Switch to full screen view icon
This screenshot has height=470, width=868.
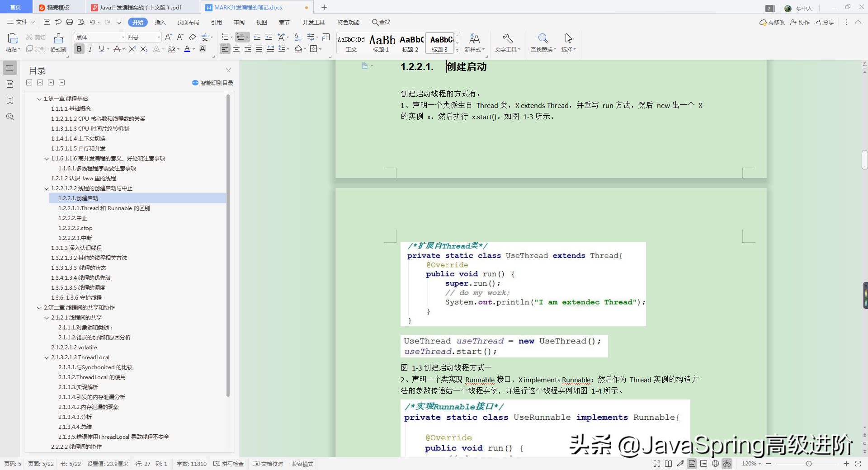click(657, 464)
